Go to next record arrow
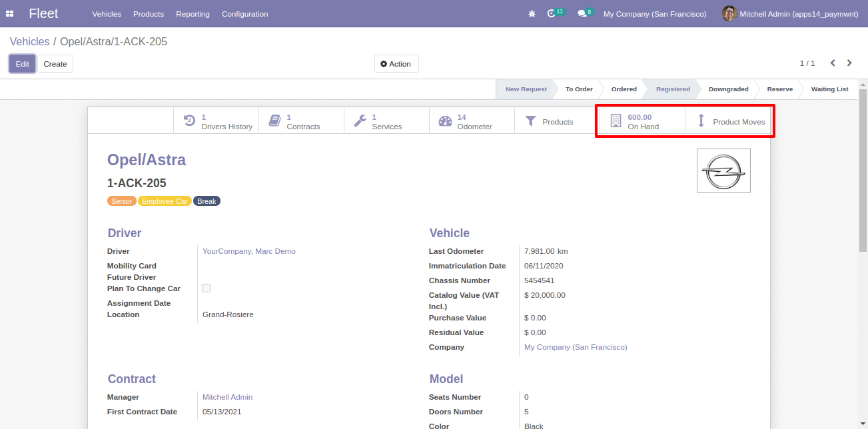Image resolution: width=868 pixels, height=429 pixels. click(849, 63)
